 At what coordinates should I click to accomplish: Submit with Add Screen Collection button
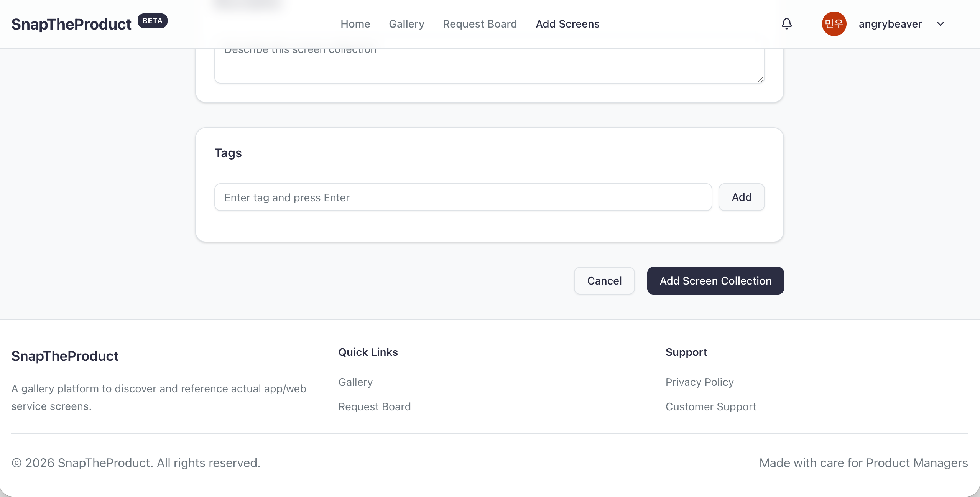[715, 281]
